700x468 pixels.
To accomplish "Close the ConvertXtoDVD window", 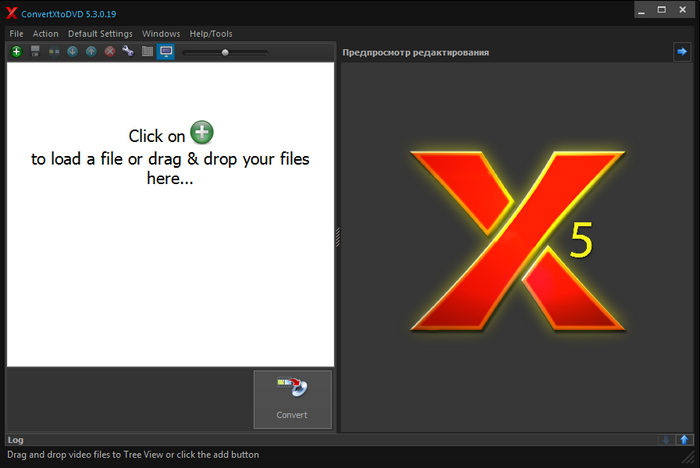I will (683, 10).
